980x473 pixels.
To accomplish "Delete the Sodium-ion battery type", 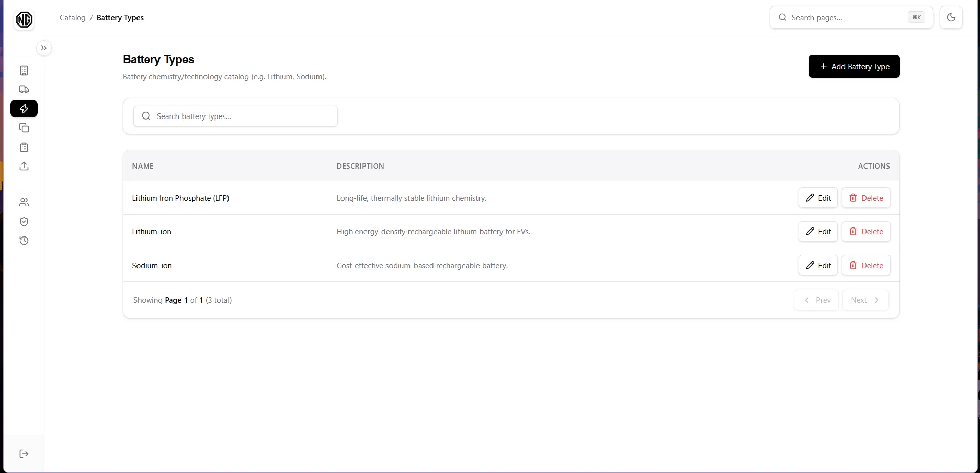I will click(x=867, y=265).
